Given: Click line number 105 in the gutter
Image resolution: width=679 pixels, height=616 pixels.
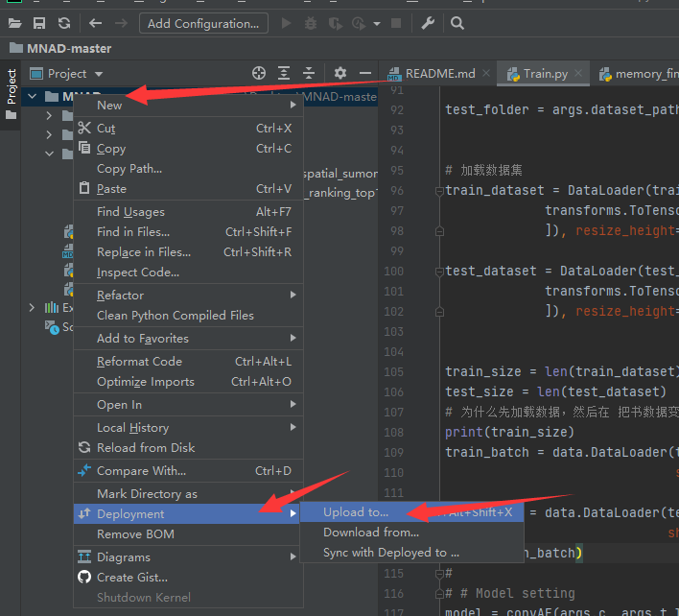Looking at the screenshot, I should coord(393,371).
